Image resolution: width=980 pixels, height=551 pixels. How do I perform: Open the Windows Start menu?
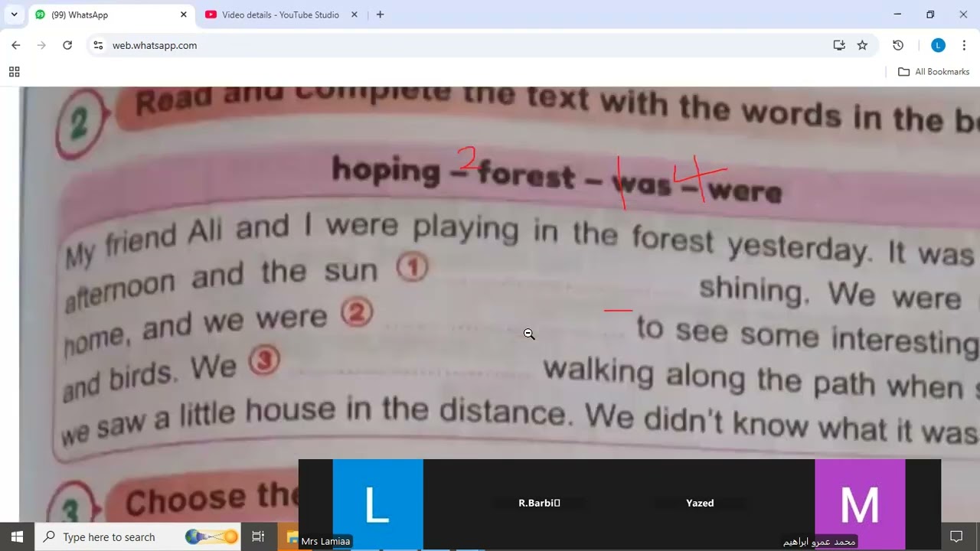18,536
